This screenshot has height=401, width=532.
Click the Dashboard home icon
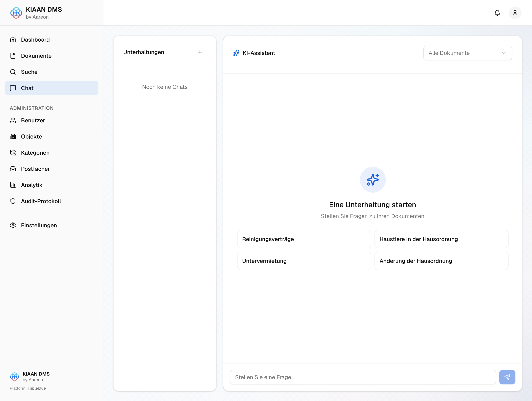(13, 39)
